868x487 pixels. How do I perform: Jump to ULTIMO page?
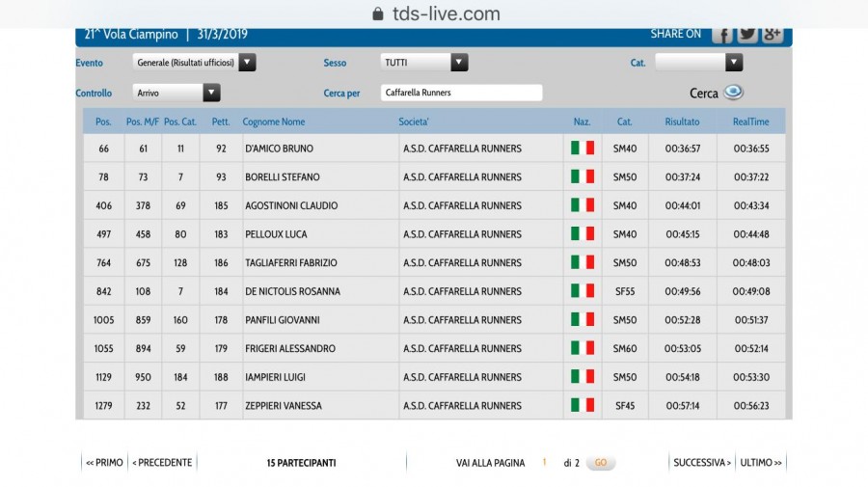pos(761,463)
